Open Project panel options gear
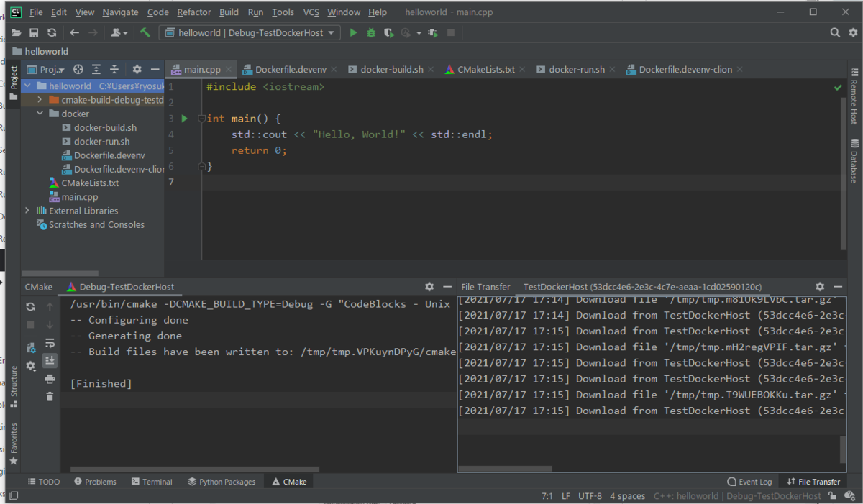This screenshot has height=504, width=863. click(137, 70)
